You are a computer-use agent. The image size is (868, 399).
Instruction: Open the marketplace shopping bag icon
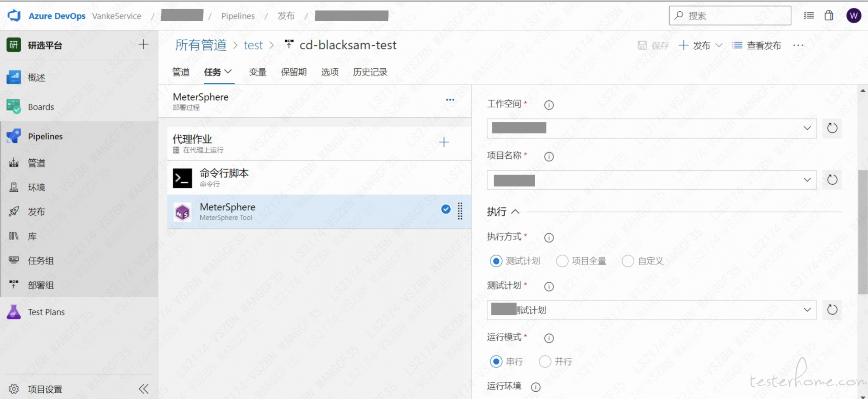pyautogui.click(x=829, y=15)
